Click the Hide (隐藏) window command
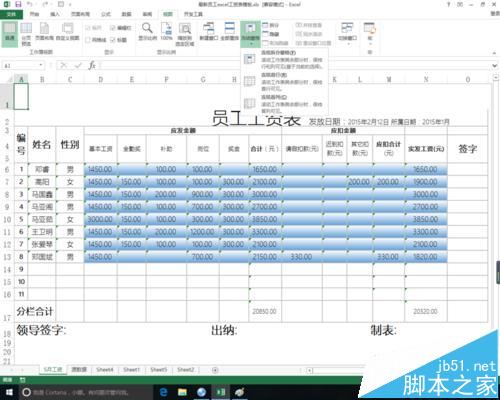The image size is (500, 400). click(x=271, y=34)
